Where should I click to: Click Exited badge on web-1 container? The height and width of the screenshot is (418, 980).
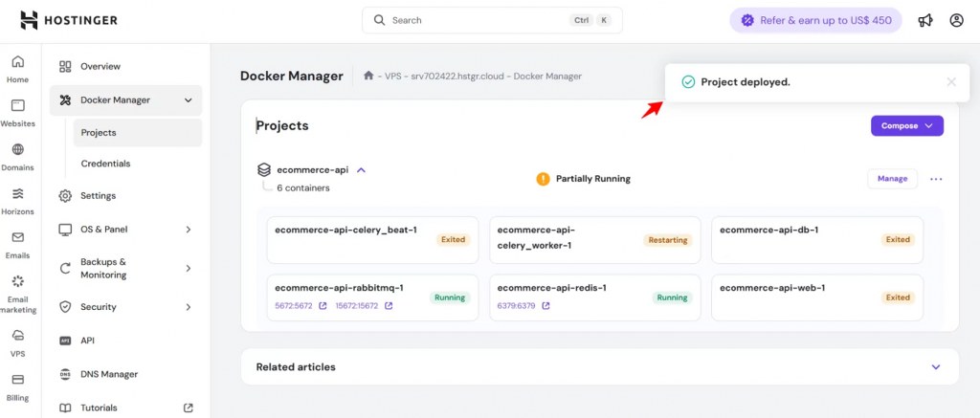898,297
